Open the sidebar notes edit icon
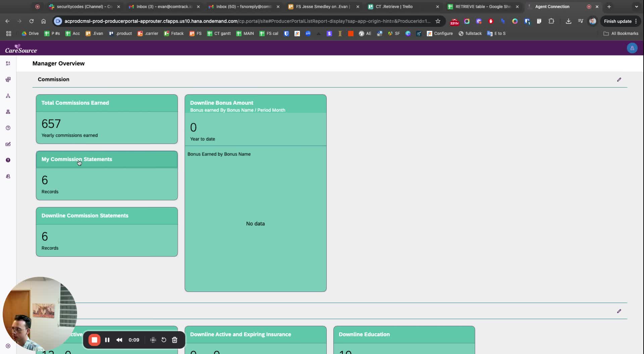Screen dimensions: 644x354 (8, 144)
